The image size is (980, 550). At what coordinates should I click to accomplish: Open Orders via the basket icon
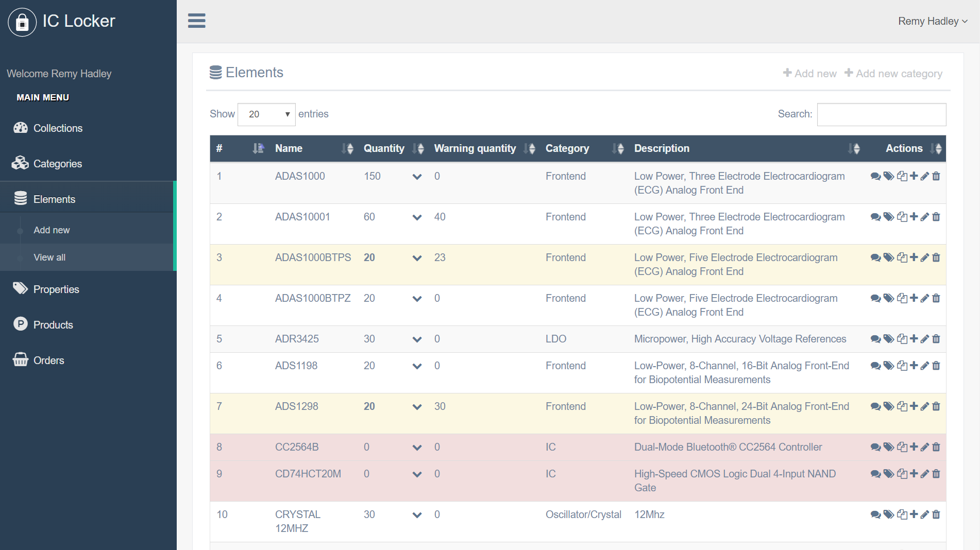point(21,359)
